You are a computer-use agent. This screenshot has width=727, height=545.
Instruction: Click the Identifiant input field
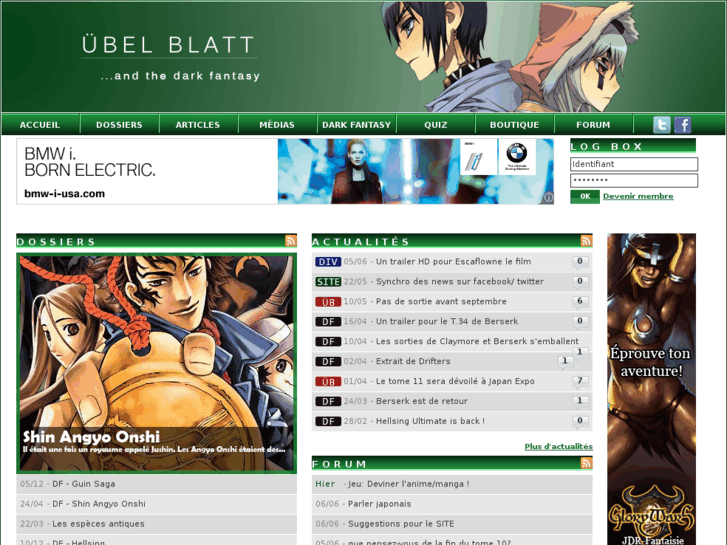(x=634, y=164)
